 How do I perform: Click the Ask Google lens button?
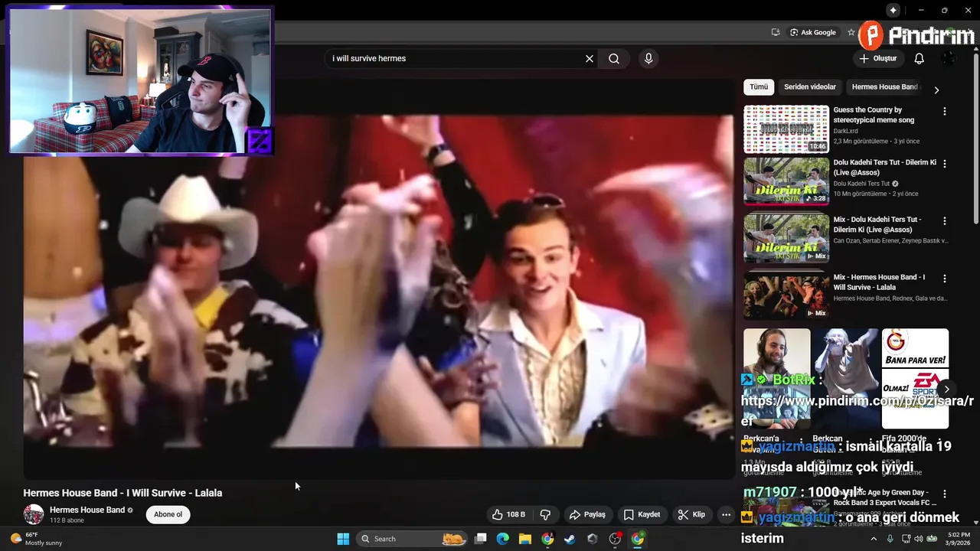click(x=813, y=32)
